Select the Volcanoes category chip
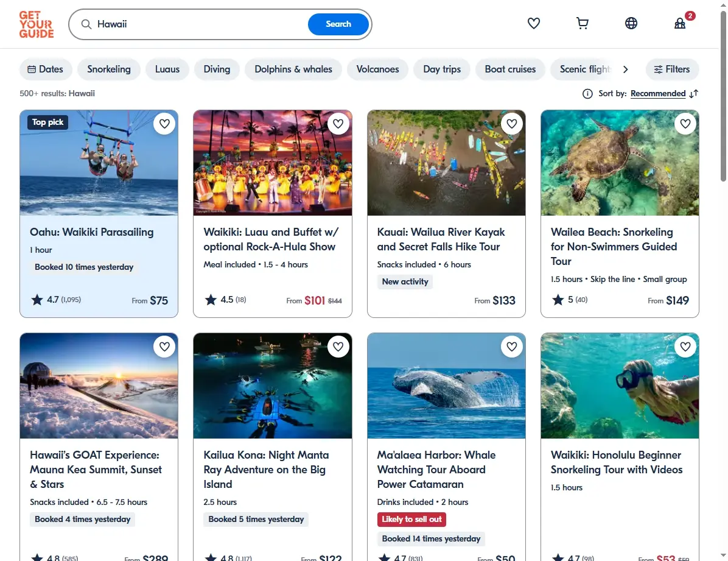The image size is (728, 561). 377,69
